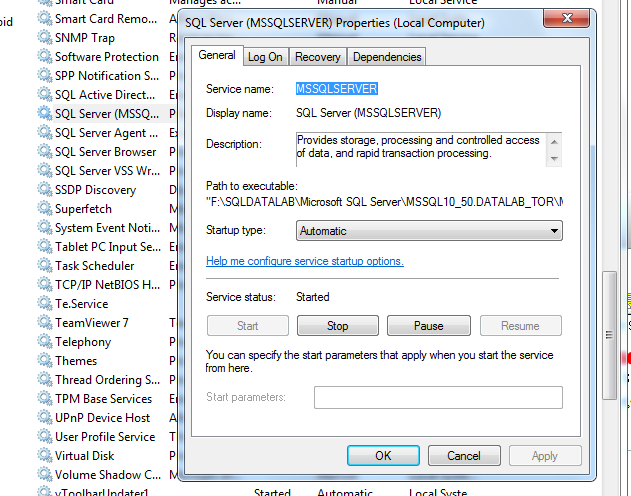This screenshot has width=631, height=496.
Task: Select the Task Scheduler service name
Action: 95,265
